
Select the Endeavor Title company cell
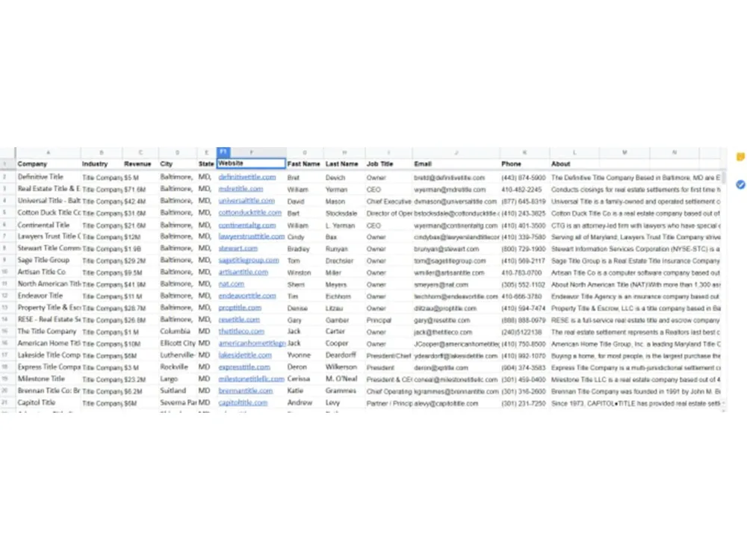[x=48, y=296]
